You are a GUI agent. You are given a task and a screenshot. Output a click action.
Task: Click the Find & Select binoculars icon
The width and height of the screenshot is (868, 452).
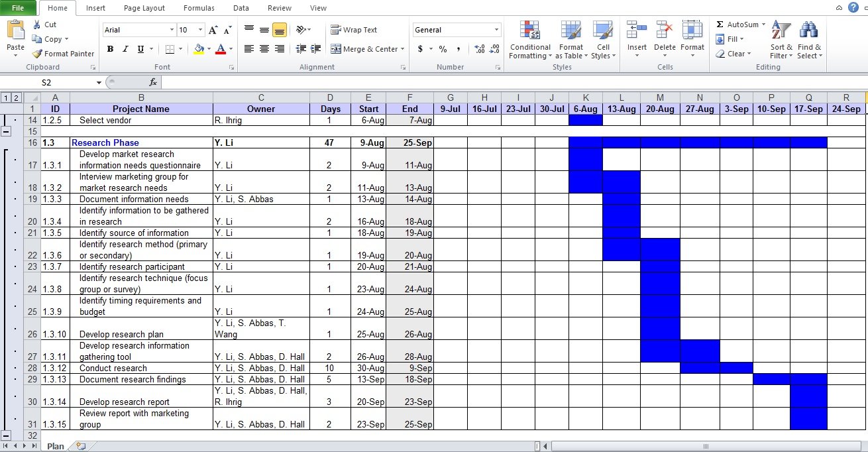[808, 30]
